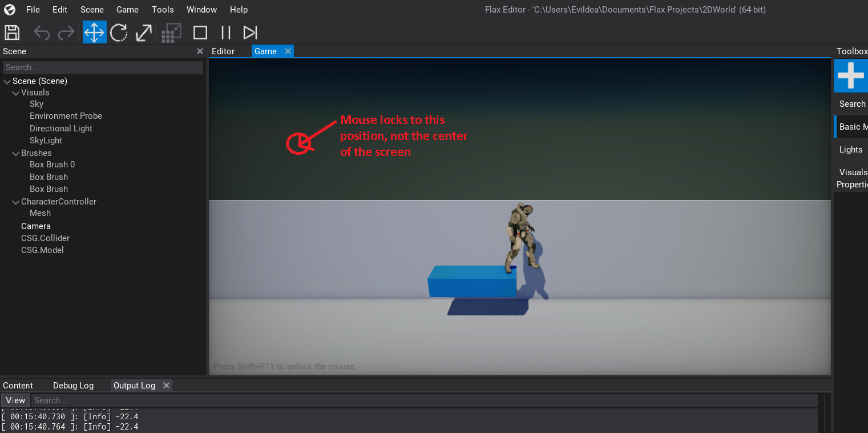Image resolution: width=868 pixels, height=433 pixels.
Task: Select the Scale gizmo tool
Action: pyautogui.click(x=143, y=32)
